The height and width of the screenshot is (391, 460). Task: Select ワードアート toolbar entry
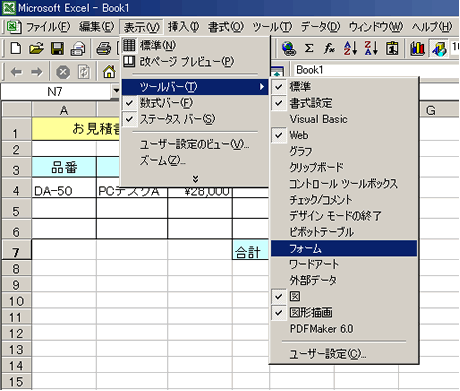point(344,264)
